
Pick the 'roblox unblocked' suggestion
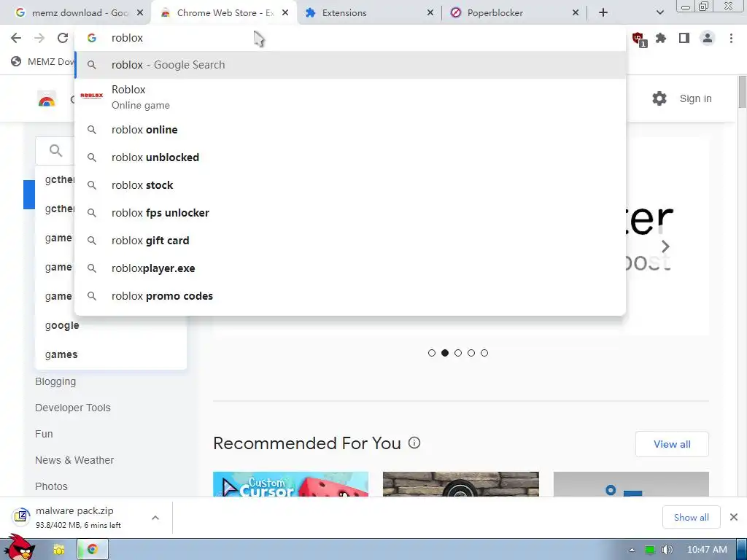[x=350, y=157]
